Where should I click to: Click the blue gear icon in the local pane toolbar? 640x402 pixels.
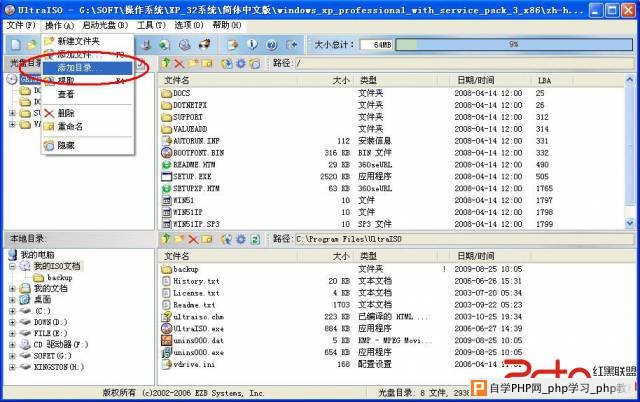click(x=241, y=239)
